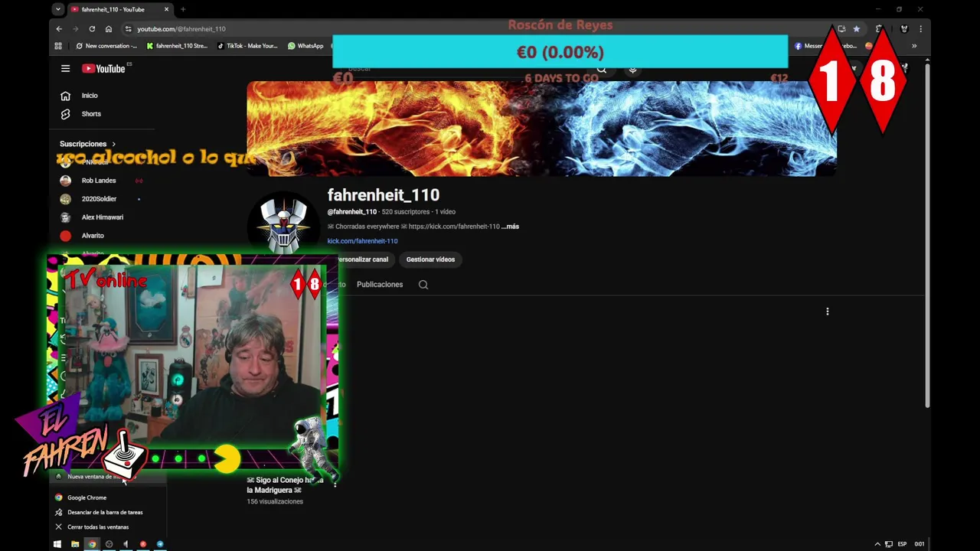Click the Mazinger channel avatar
Viewport: 980px width, 551px height.
click(x=283, y=223)
